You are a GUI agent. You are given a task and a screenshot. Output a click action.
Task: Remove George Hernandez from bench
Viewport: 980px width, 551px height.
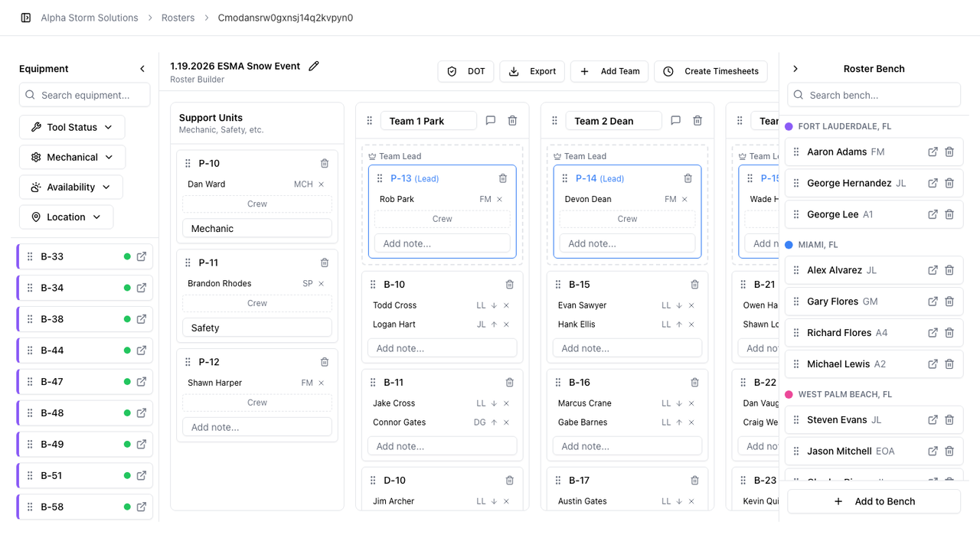pyautogui.click(x=949, y=184)
